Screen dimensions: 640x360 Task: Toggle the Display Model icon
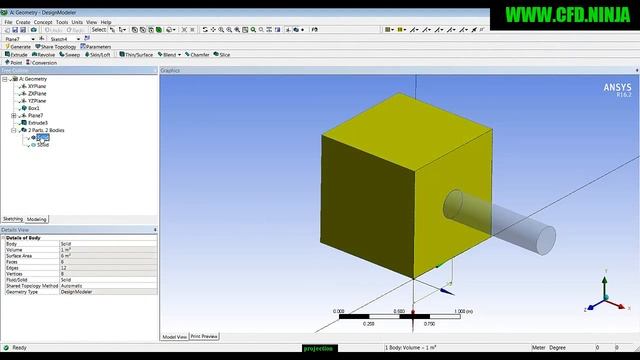coord(297,30)
